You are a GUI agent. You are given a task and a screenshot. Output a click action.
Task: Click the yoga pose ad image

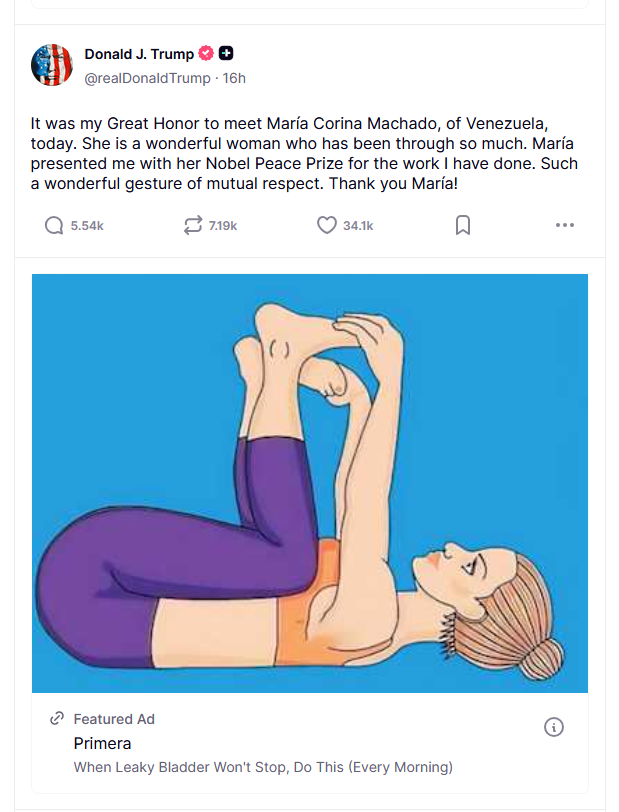coord(310,483)
